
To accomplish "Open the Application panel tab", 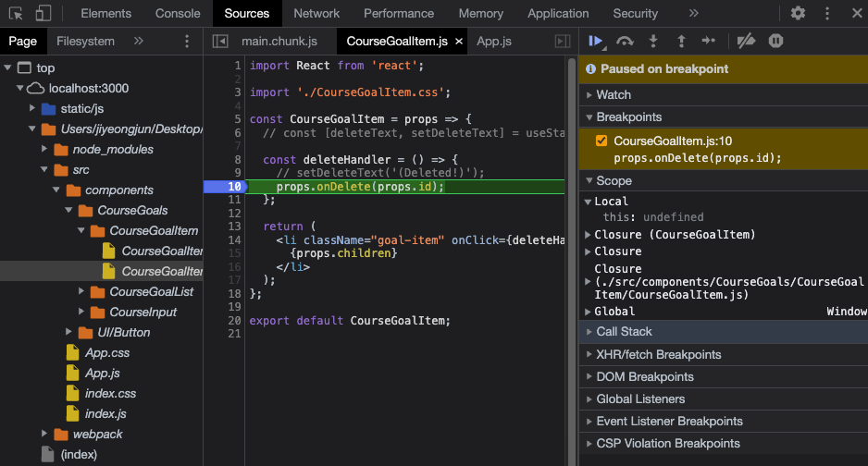I will [x=558, y=13].
